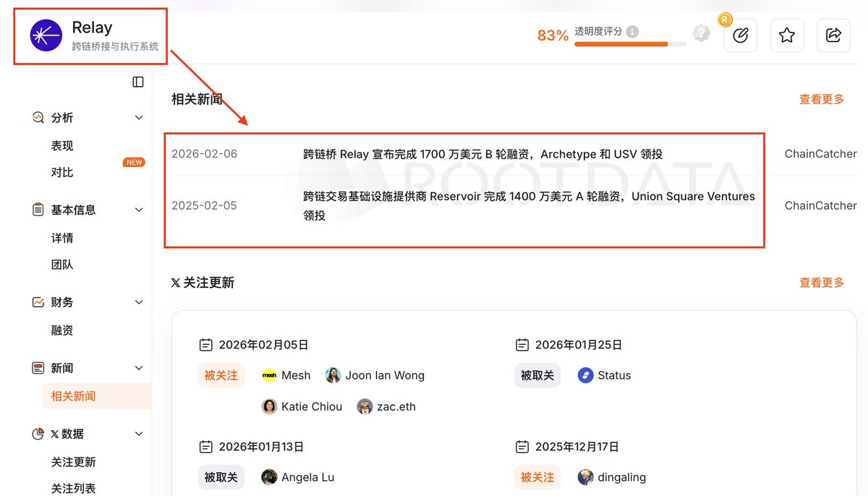Select 相关新闻 in the sidebar
Image resolution: width=868 pixels, height=496 pixels.
tap(73, 396)
